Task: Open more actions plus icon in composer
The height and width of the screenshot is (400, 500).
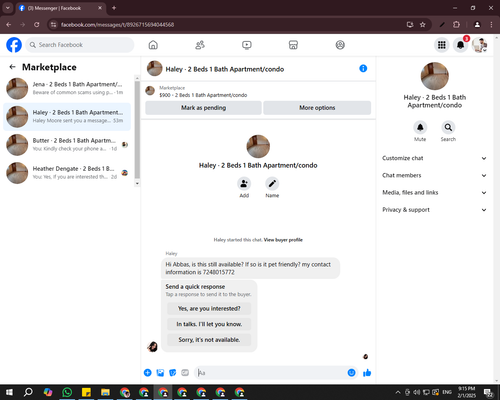Action: click(147, 373)
